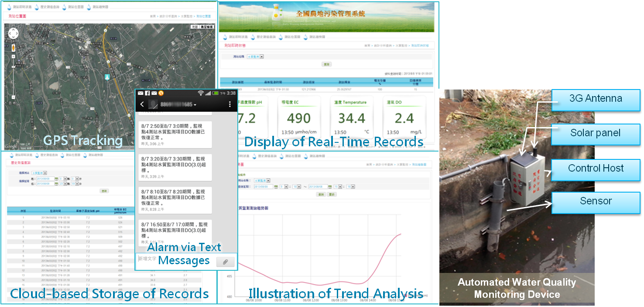Open message about 8/7 3:20至8/7 3:30 period
Viewport: 644px width, 307px height.
click(175, 167)
